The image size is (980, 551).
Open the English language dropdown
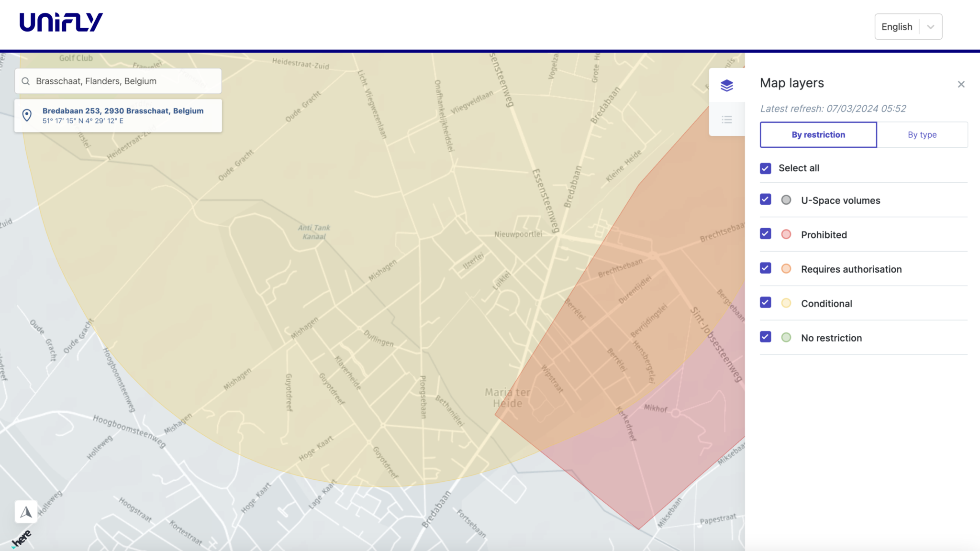(897, 27)
